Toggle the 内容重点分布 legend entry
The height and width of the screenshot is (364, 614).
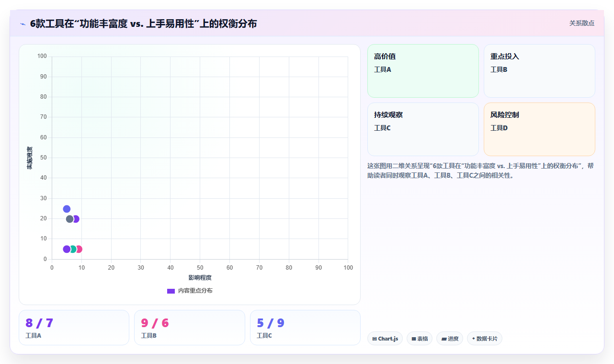coord(190,291)
